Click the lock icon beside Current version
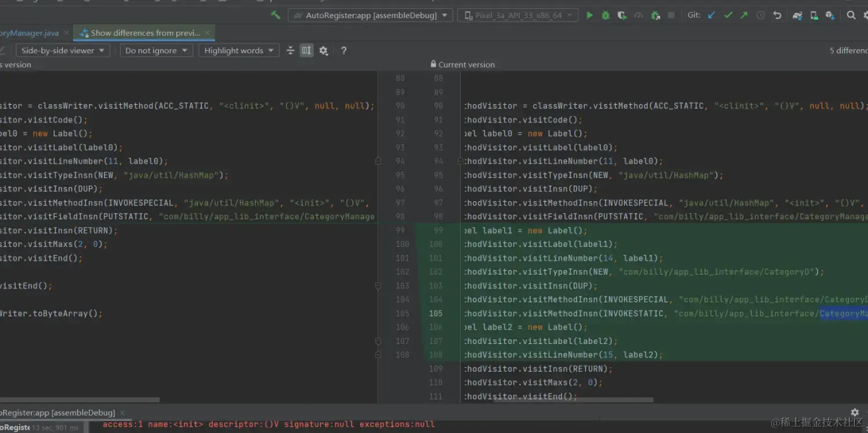This screenshot has height=433, width=868. pos(433,64)
